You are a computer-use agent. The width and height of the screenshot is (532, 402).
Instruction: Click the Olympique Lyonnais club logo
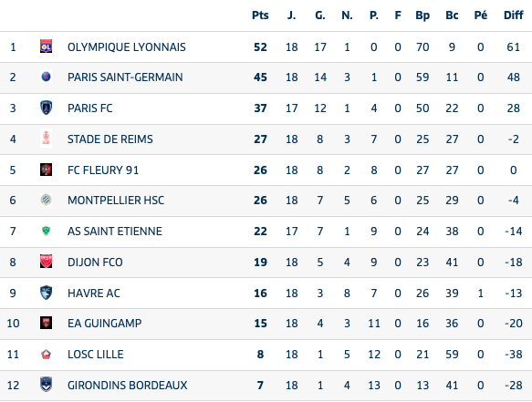(47, 46)
